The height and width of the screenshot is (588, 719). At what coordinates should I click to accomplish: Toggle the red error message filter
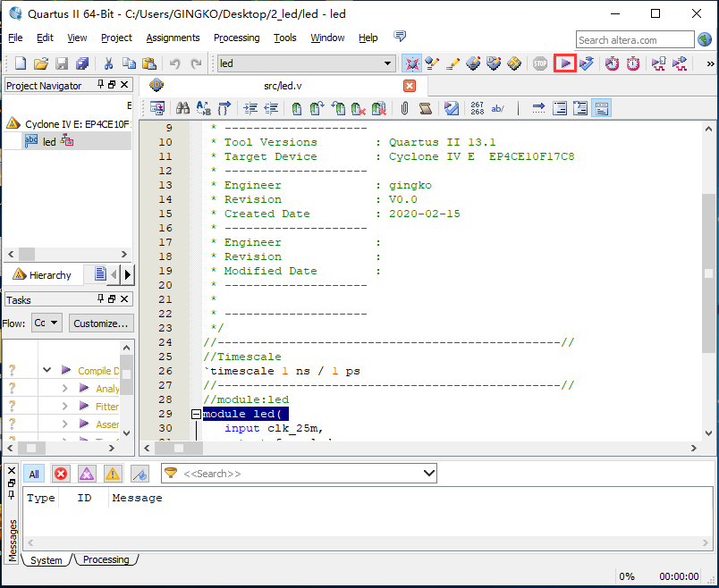click(x=61, y=474)
